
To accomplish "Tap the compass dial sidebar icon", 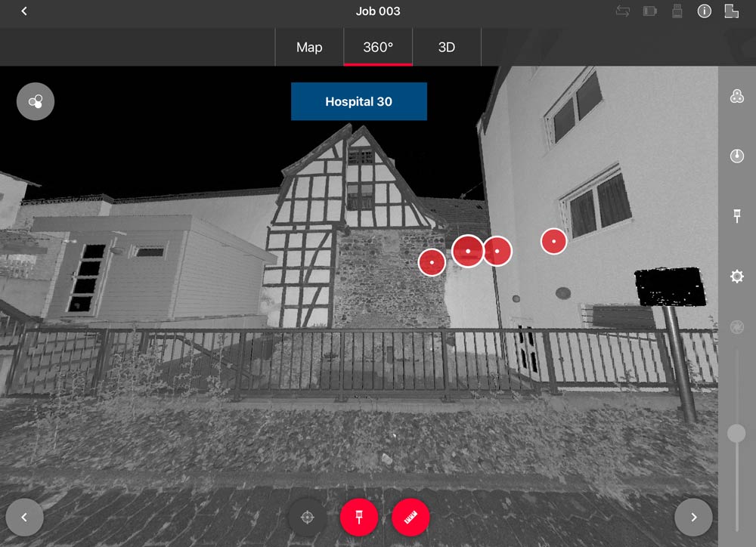I will [736, 156].
